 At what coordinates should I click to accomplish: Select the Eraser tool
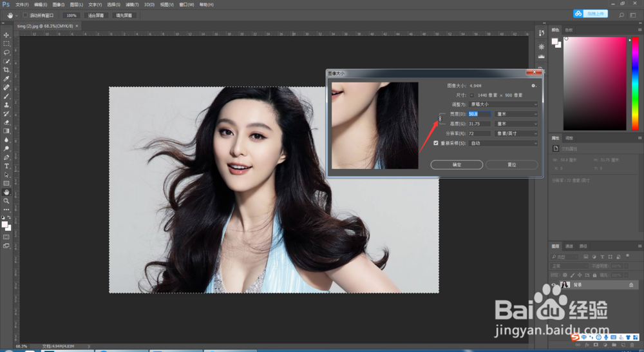(x=6, y=122)
